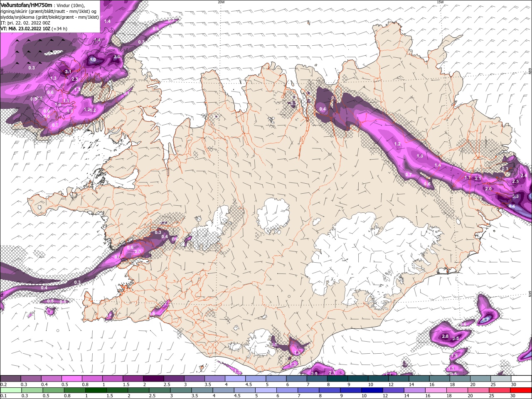Click the '30' label of the upper legend

pos(514,384)
